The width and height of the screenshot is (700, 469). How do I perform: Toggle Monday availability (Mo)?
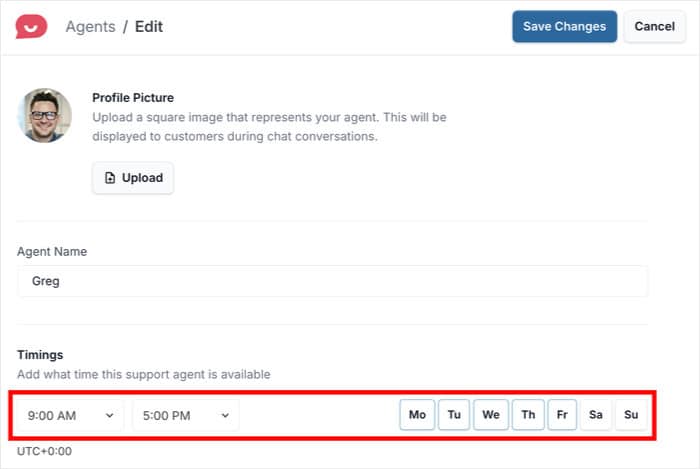[417, 414]
